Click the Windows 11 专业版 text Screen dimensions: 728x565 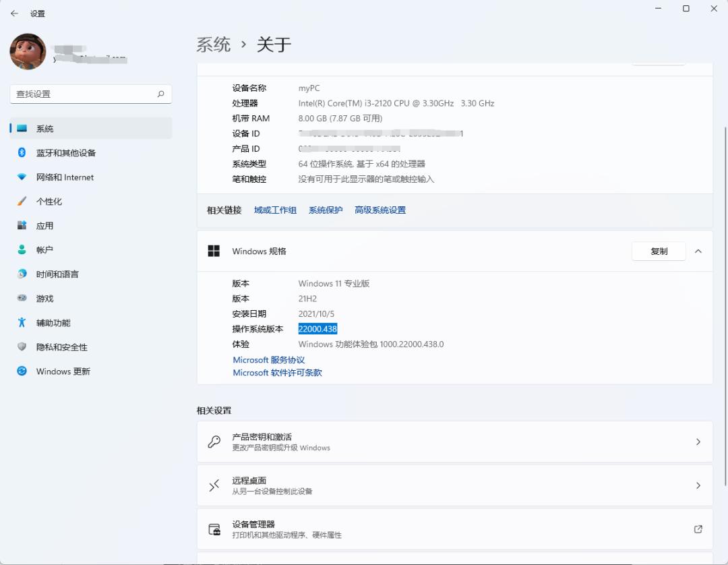pyautogui.click(x=334, y=283)
